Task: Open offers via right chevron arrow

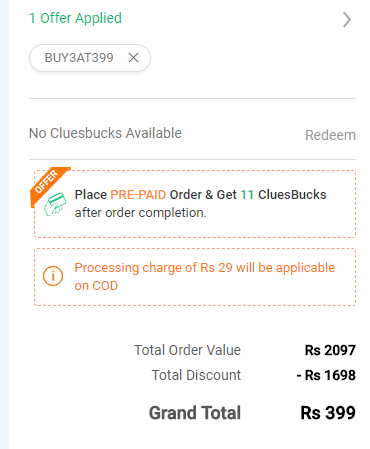Action: click(347, 19)
